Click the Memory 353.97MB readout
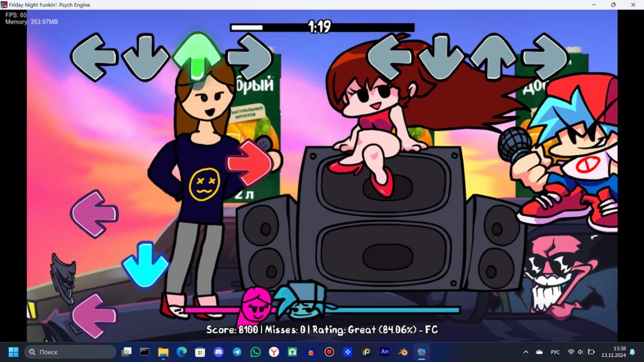Viewport: 644px width, 362px height. [31, 22]
